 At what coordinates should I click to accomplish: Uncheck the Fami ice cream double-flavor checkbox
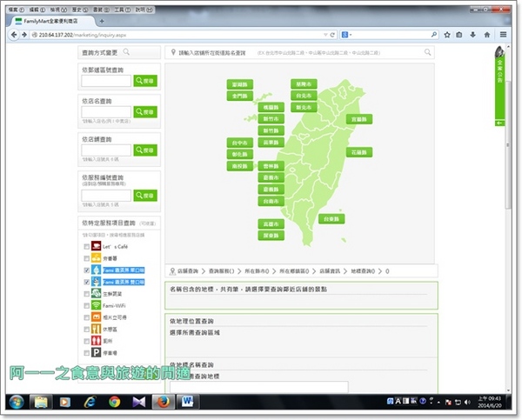coord(86,283)
